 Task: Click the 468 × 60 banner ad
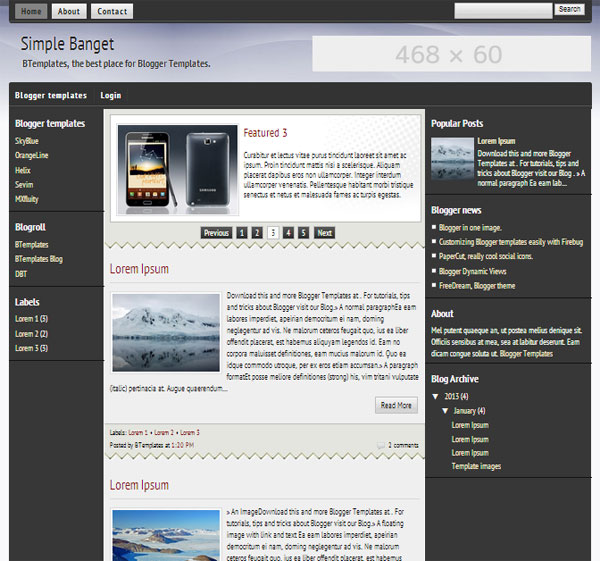(448, 54)
